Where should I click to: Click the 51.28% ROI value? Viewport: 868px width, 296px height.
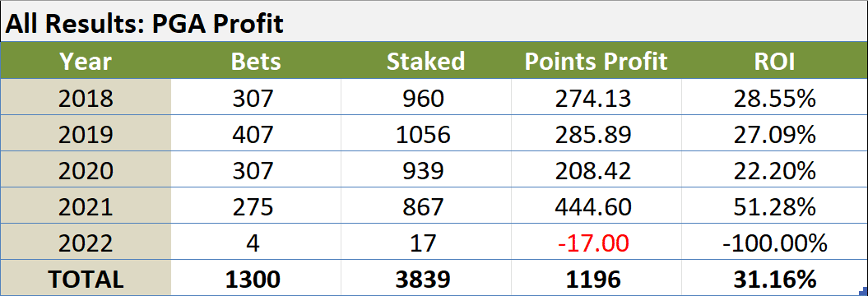(x=774, y=207)
